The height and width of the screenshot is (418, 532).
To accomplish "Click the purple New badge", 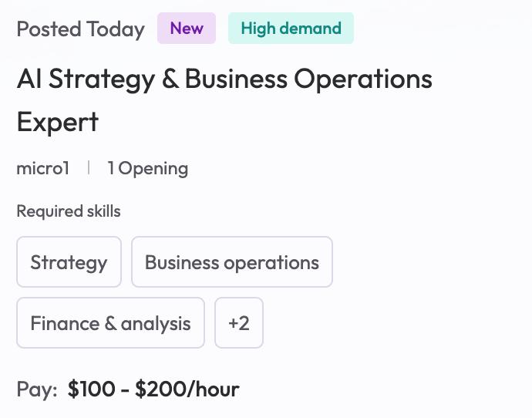I will point(187,29).
